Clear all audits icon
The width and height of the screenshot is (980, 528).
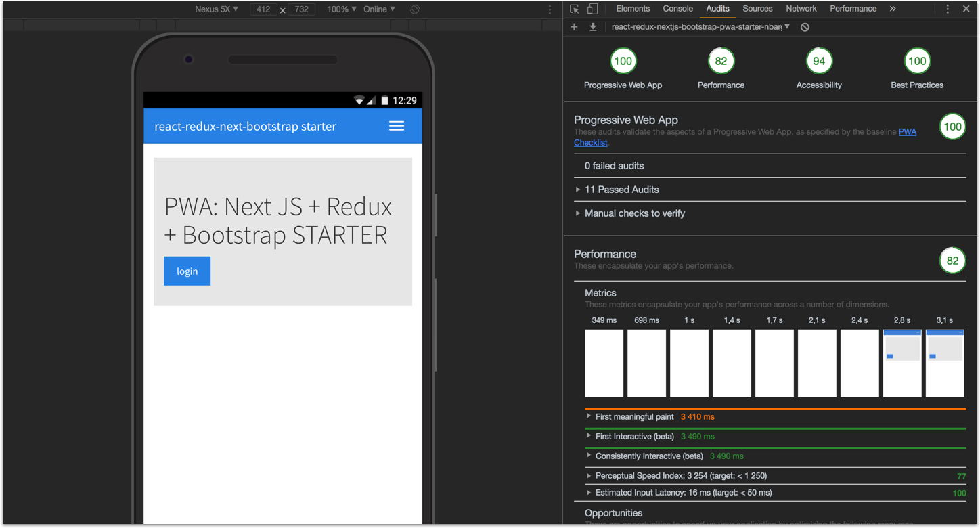805,27
